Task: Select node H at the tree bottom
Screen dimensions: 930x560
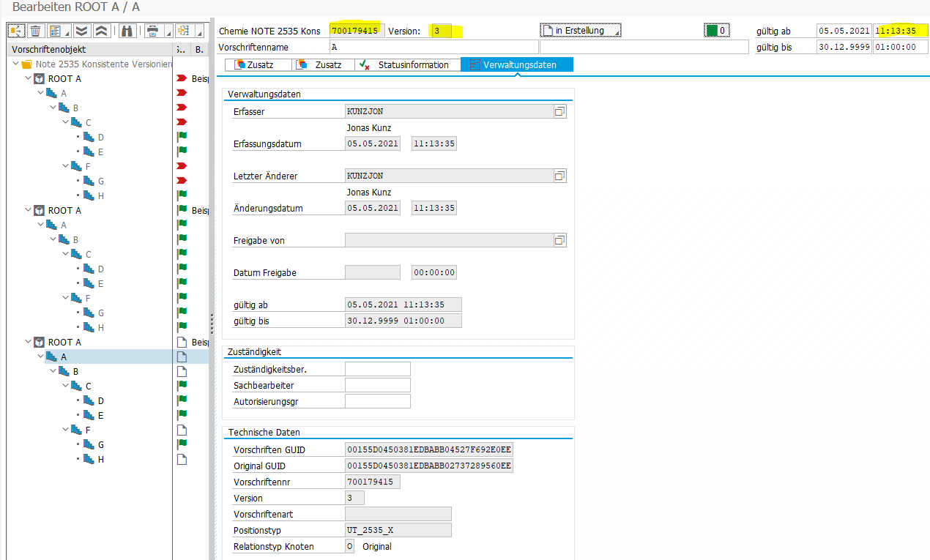Action: pyautogui.click(x=101, y=460)
